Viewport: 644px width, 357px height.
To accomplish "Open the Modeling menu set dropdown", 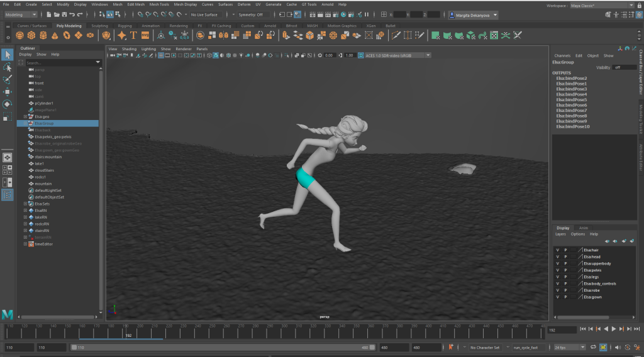I will (21, 15).
